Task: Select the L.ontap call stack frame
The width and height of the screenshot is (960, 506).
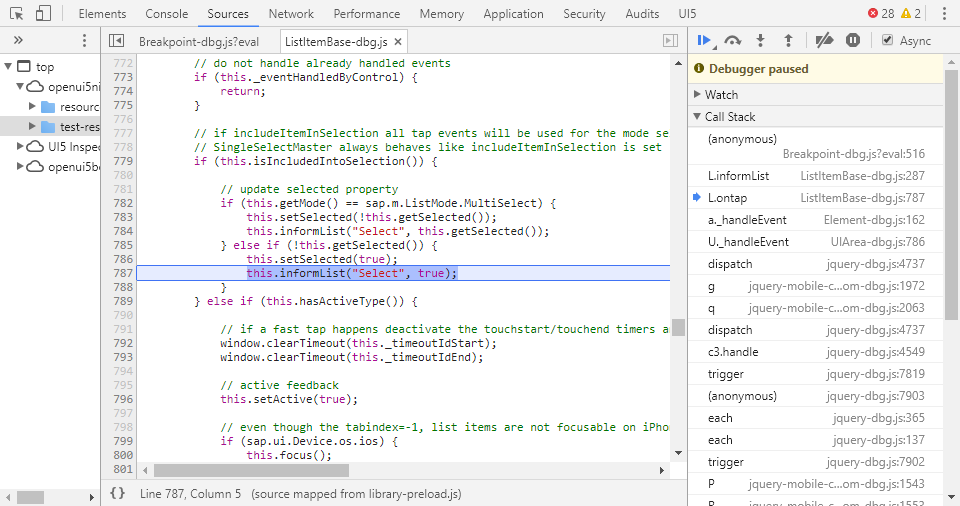Action: coord(816,198)
